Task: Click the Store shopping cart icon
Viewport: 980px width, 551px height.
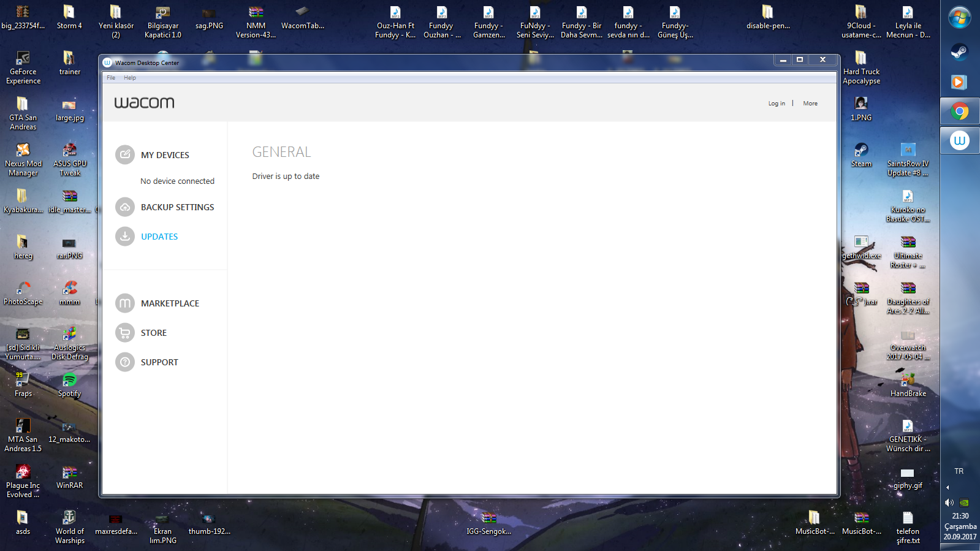Action: [x=125, y=333]
